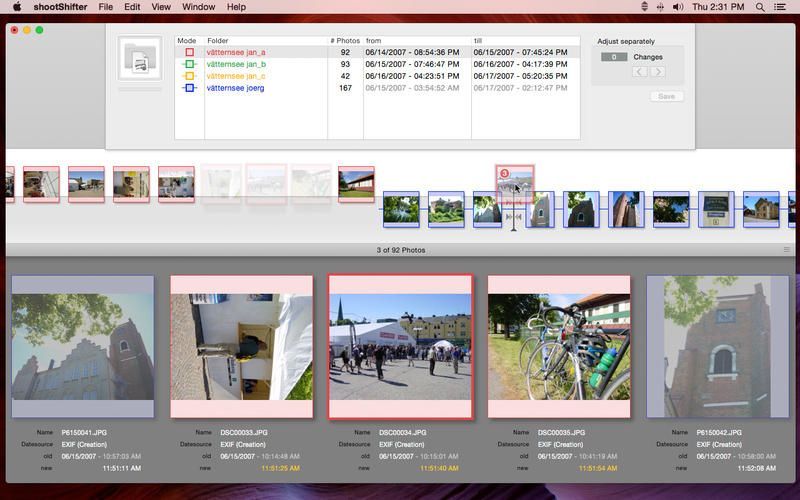Select the DSC00034.JPG market square photo
Viewport: 800px width, 500px height.
[x=399, y=347]
